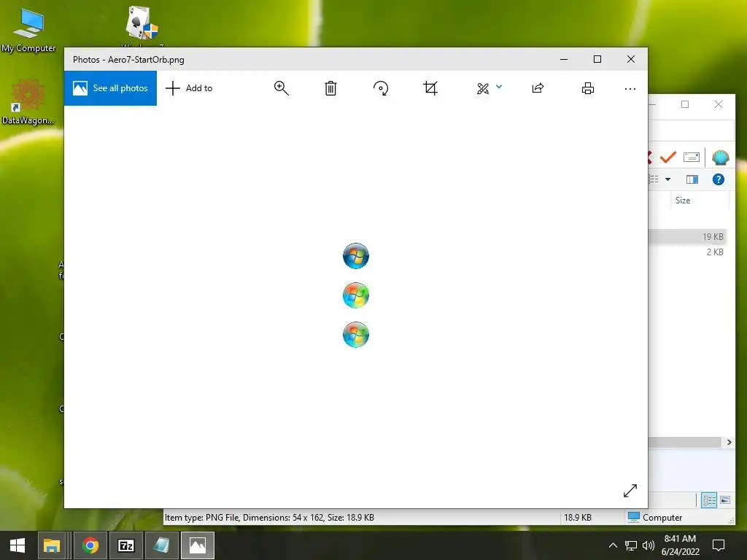Click the Photos app taskbar icon
The height and width of the screenshot is (560, 747).
[197, 545]
